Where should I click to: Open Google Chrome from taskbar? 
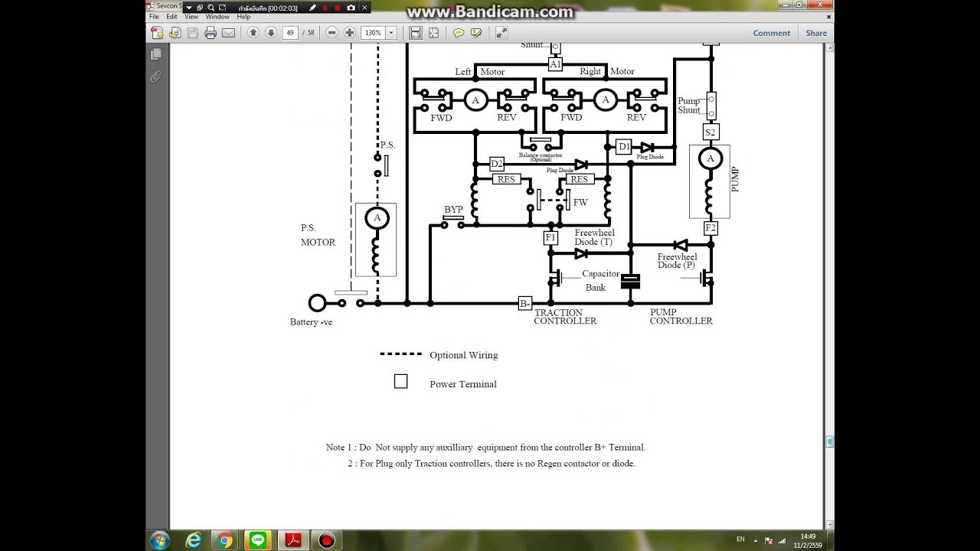pos(224,540)
